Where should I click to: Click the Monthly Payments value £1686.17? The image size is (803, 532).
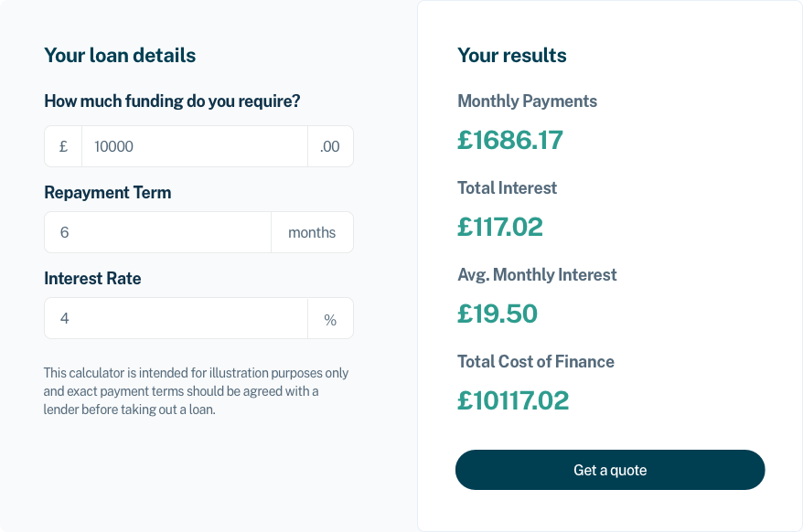coord(509,141)
